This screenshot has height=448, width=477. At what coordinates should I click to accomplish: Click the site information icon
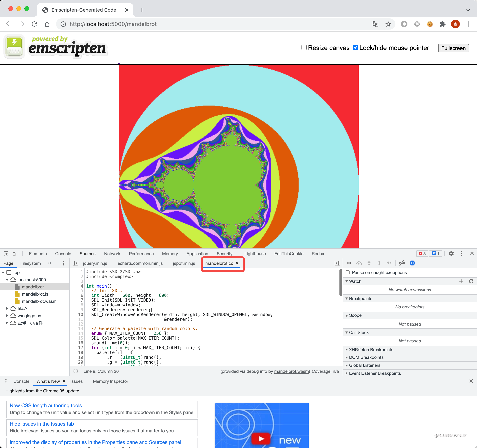pos(63,24)
